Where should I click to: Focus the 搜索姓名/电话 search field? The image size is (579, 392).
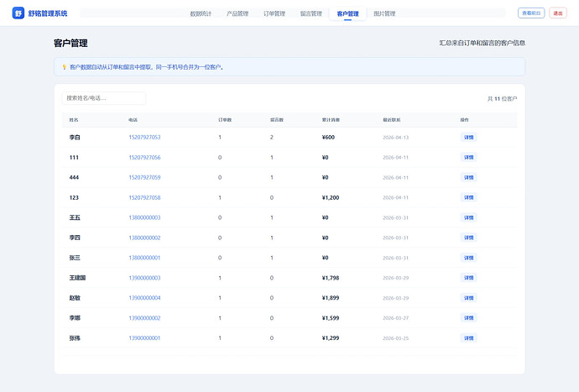[x=104, y=98]
